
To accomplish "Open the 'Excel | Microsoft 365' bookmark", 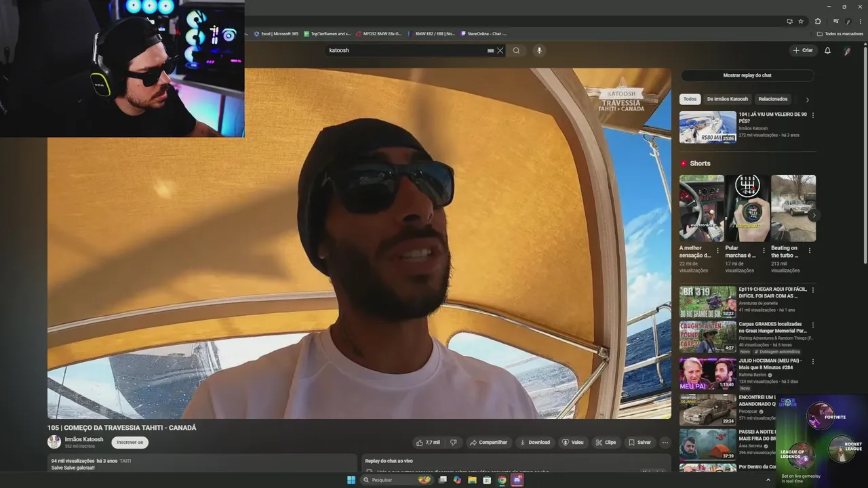I will click(x=276, y=33).
